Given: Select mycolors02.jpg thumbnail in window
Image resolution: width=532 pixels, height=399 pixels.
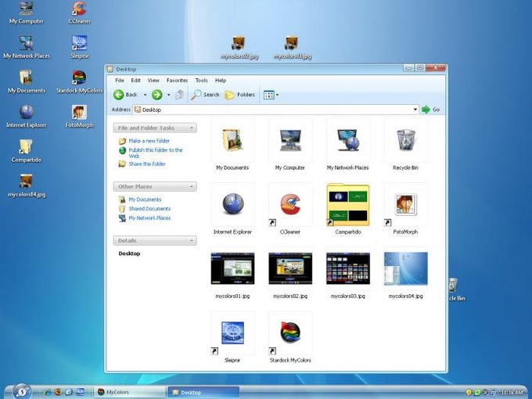Looking at the screenshot, I should [290, 268].
